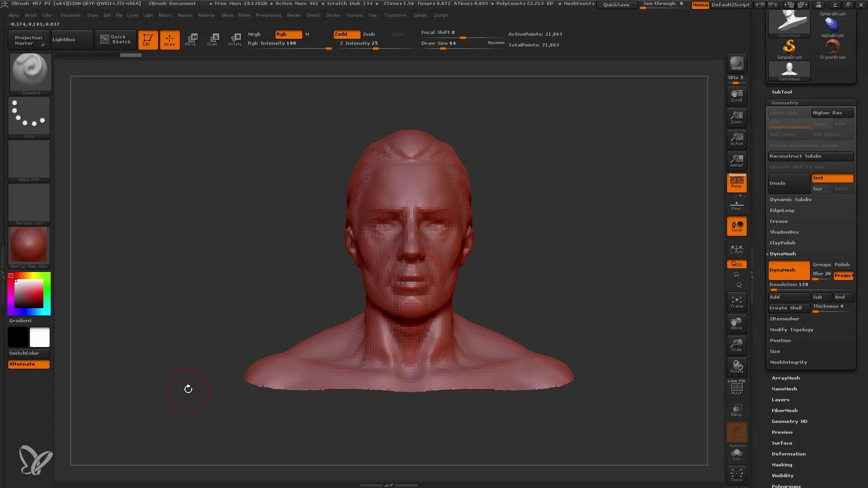Select the Scale tool in toolbar
The image size is (868, 488).
click(x=213, y=39)
